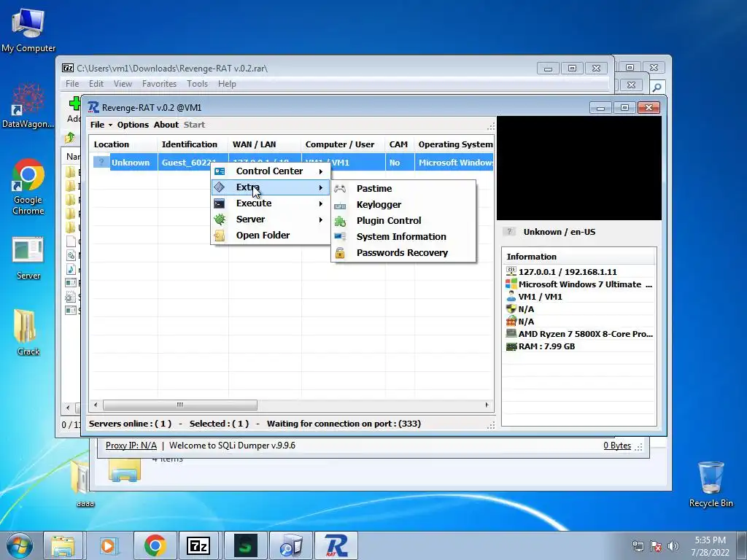
Task: Click the server list scrollbar right arrow
Action: [487, 405]
